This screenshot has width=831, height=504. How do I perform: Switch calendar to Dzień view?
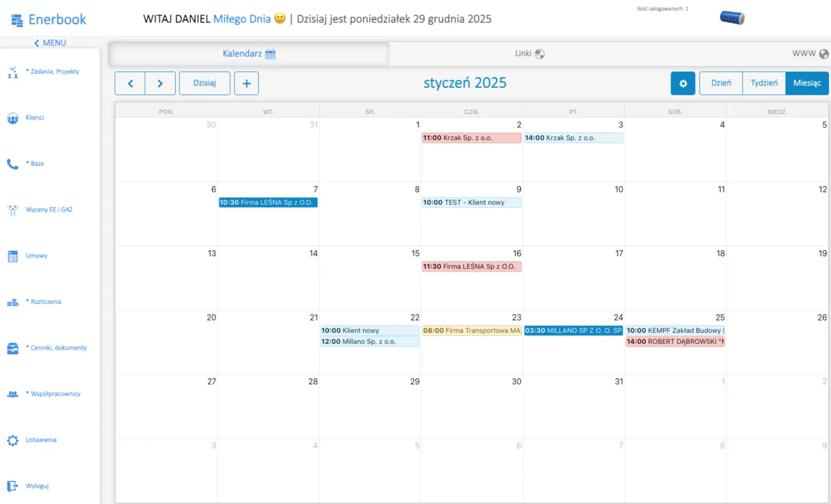tap(721, 83)
